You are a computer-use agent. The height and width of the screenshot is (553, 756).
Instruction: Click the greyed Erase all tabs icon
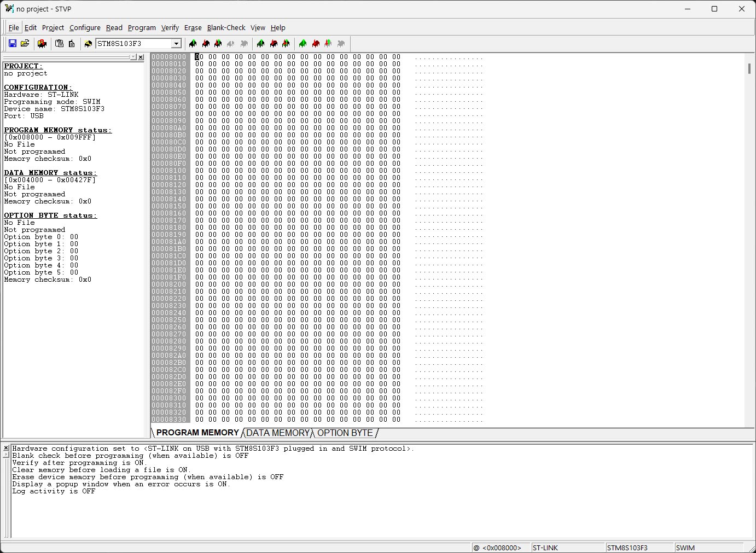coord(341,44)
